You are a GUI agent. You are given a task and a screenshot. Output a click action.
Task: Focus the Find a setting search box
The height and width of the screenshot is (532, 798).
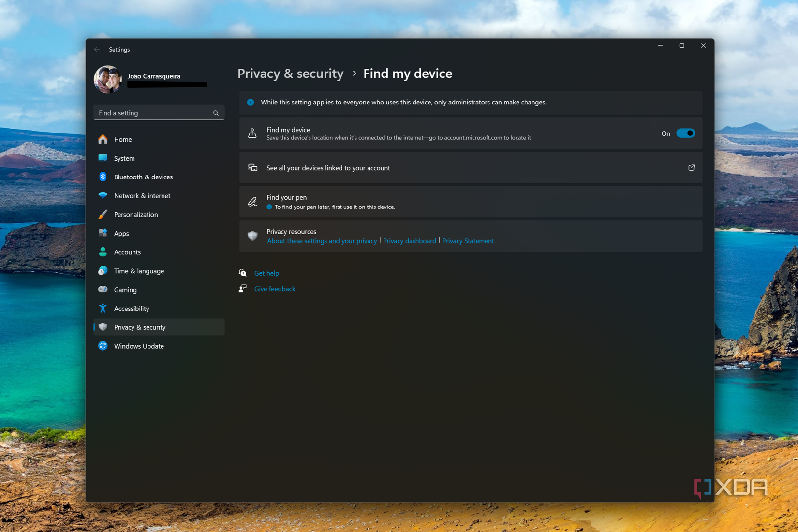[159, 113]
